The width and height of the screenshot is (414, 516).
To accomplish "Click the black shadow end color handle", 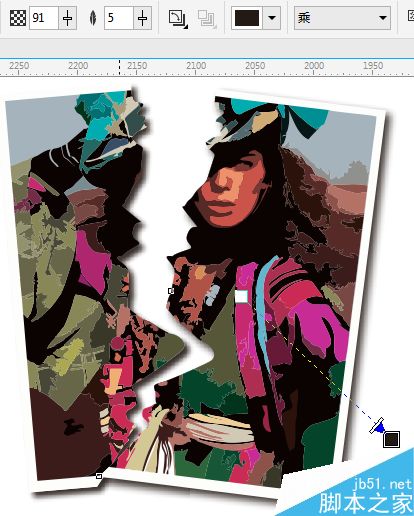I will 391,439.
